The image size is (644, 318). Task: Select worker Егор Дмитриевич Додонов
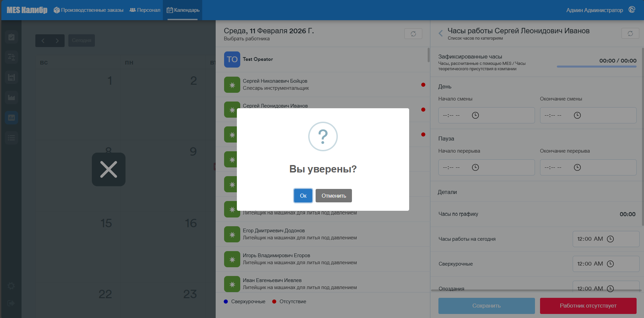[323, 234]
